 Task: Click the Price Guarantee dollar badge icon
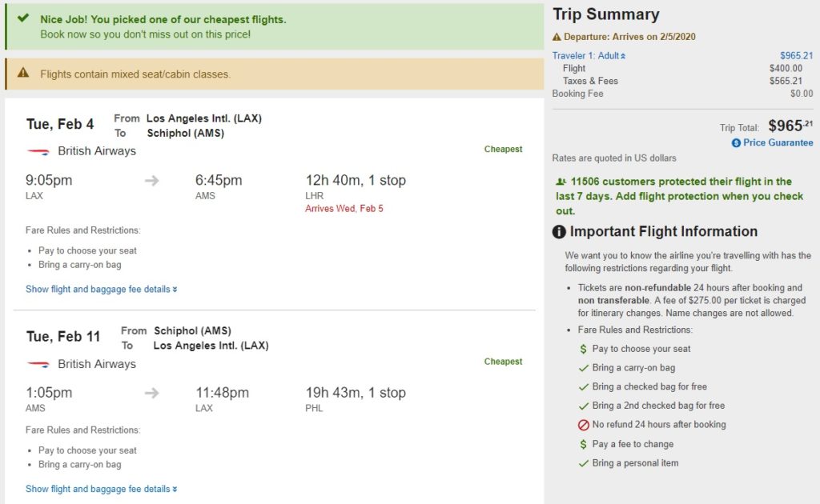(736, 142)
